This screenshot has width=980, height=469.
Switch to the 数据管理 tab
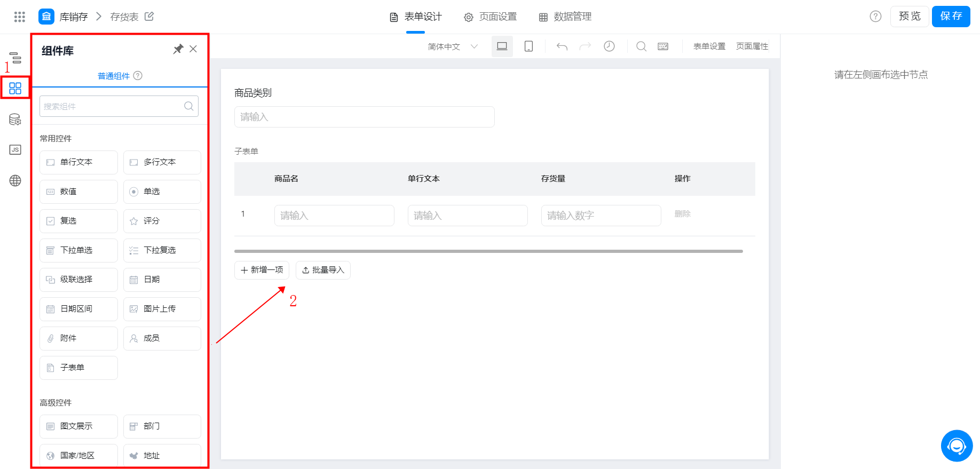click(x=565, y=17)
